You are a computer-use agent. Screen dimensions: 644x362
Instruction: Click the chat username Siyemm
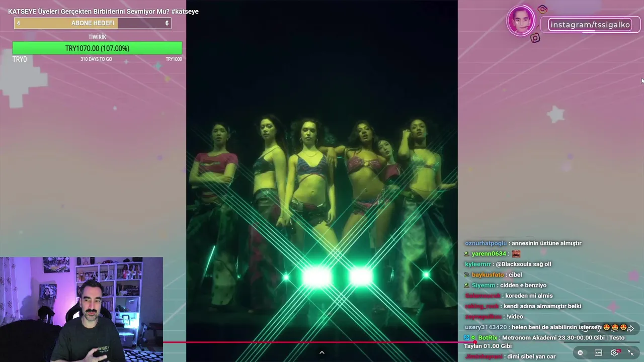(x=484, y=286)
